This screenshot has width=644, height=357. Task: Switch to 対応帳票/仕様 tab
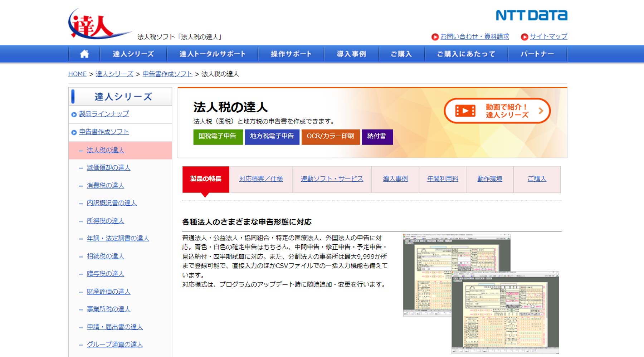pos(261,179)
